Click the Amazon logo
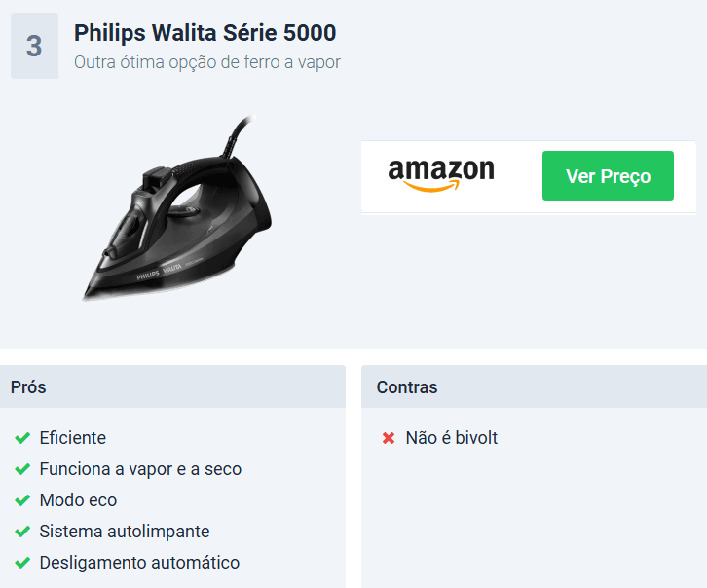707x588 pixels. (x=441, y=175)
